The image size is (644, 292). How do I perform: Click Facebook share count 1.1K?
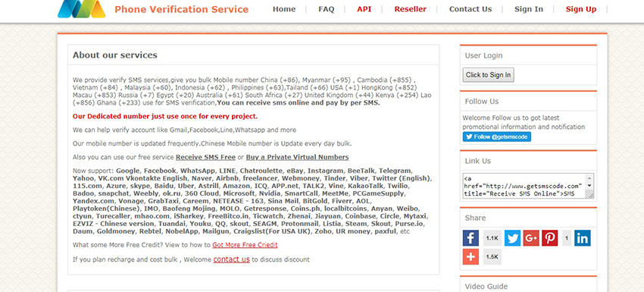[x=492, y=238]
